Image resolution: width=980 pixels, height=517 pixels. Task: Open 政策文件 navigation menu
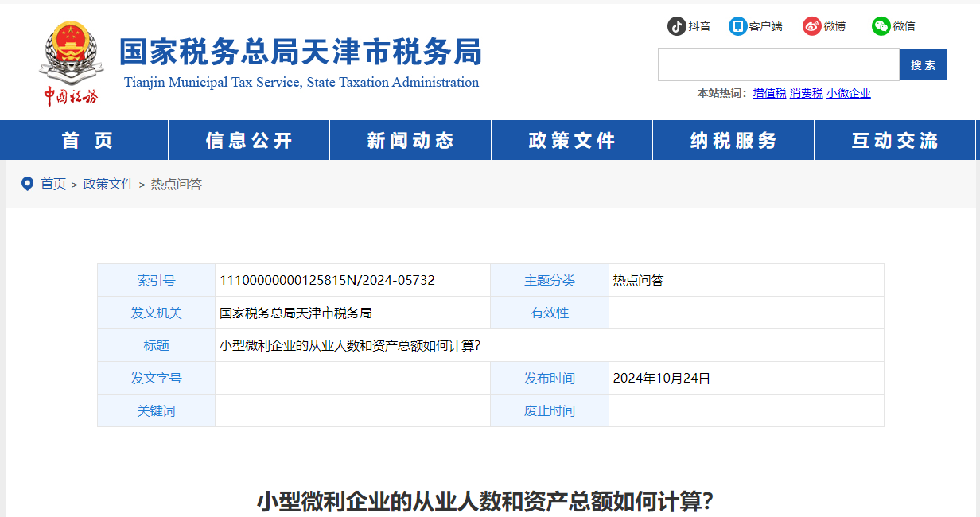tap(572, 141)
